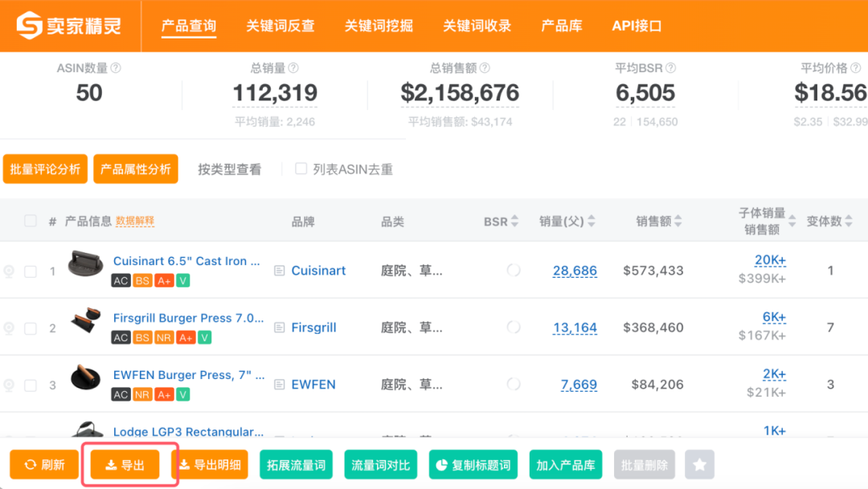Open EWFEN brand link
Screen dimensions: 868x489
click(x=313, y=385)
